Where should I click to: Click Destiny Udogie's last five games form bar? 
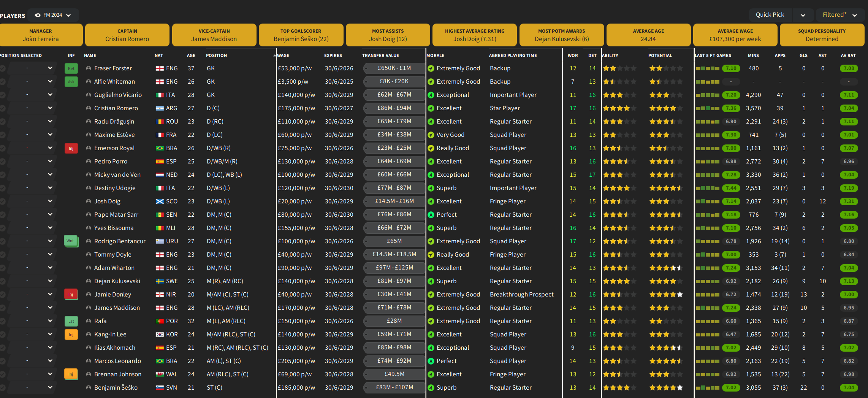(708, 188)
